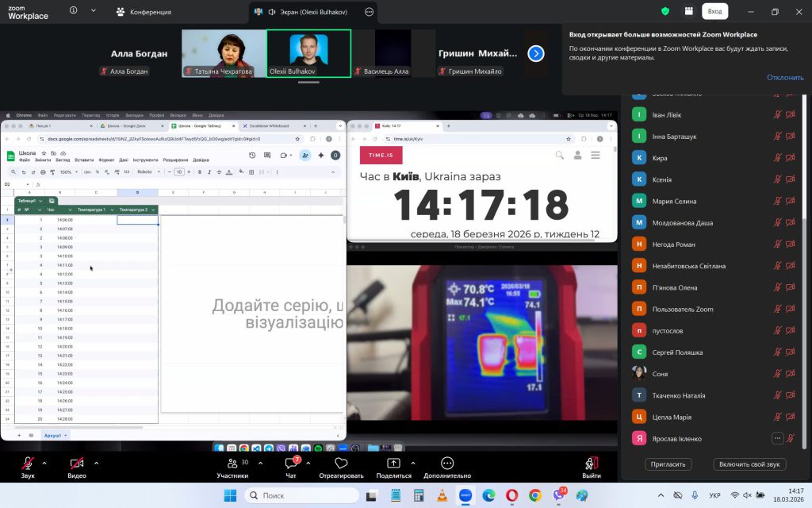Open more options on shared screen tab

pos(369,11)
